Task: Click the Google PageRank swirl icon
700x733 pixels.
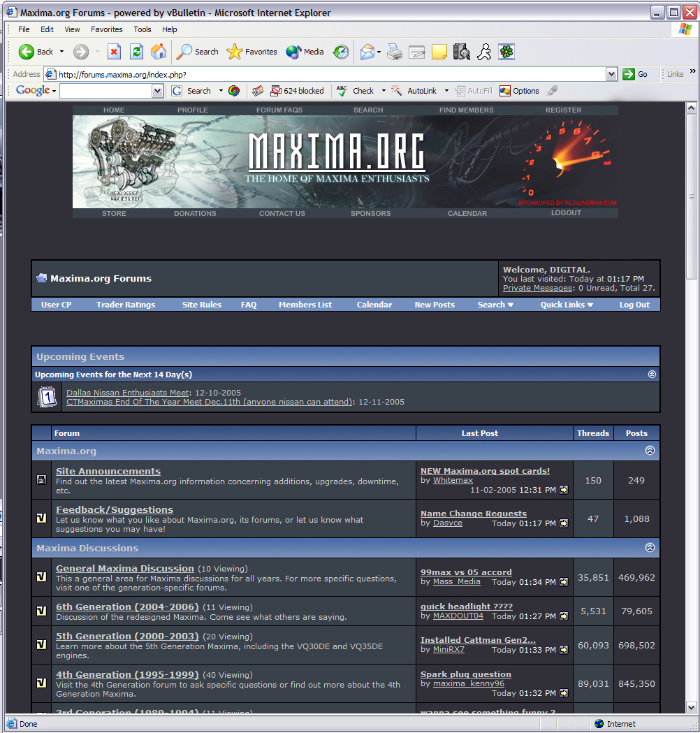Action: coord(234,91)
